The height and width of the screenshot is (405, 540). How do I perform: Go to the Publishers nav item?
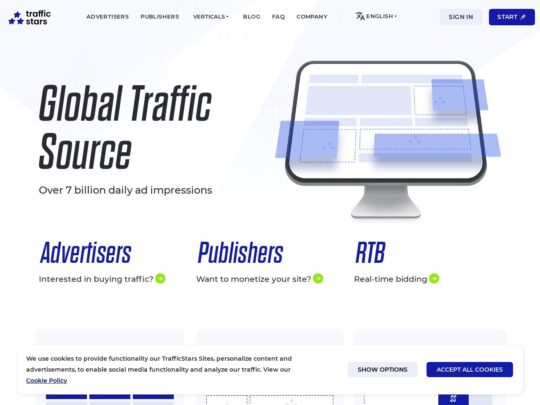160,17
